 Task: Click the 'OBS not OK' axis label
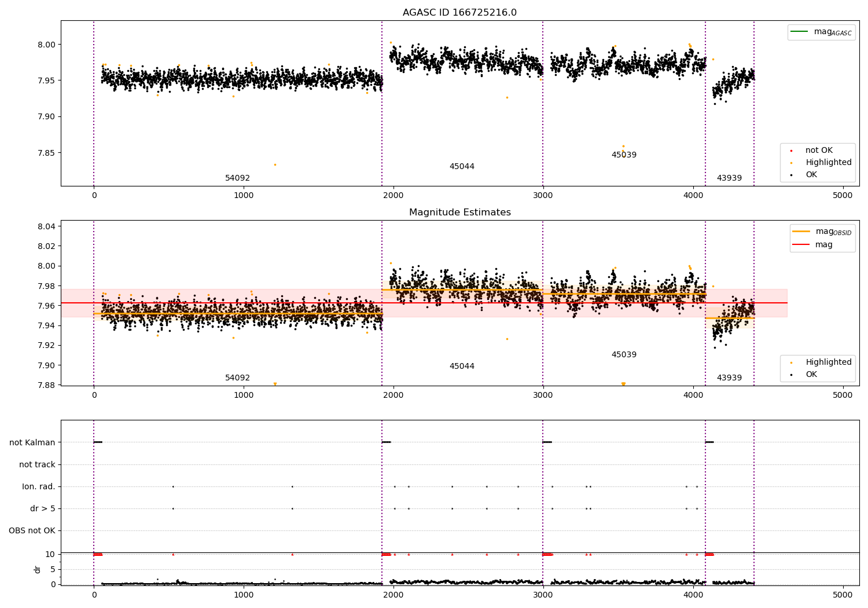coord(32,530)
